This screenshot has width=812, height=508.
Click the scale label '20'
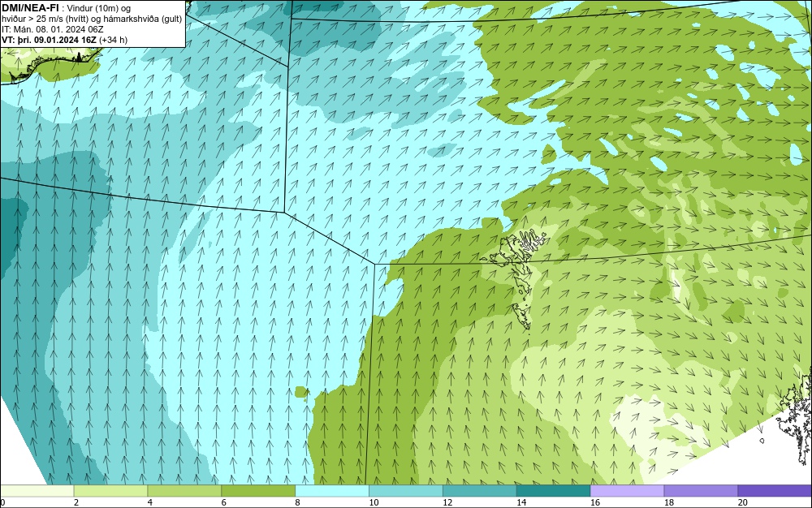743,502
